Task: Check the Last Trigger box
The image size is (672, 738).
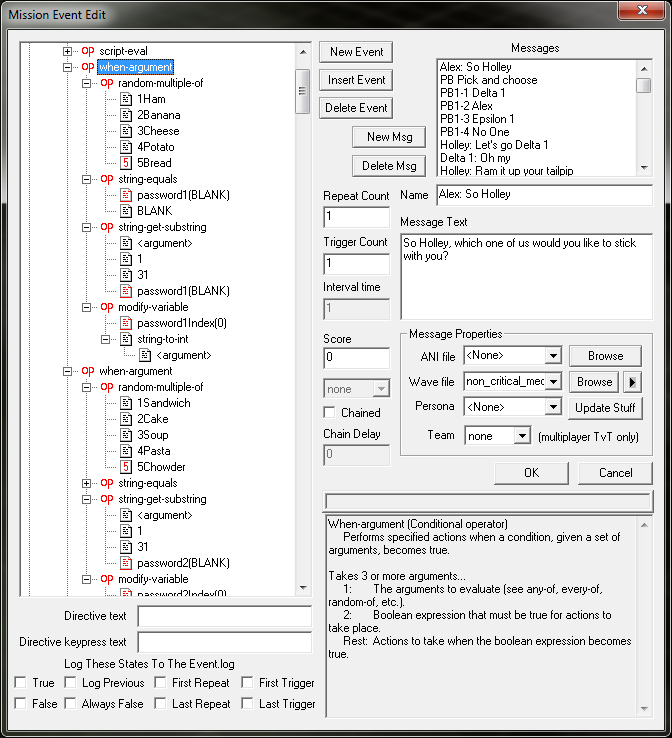Action: tap(247, 704)
